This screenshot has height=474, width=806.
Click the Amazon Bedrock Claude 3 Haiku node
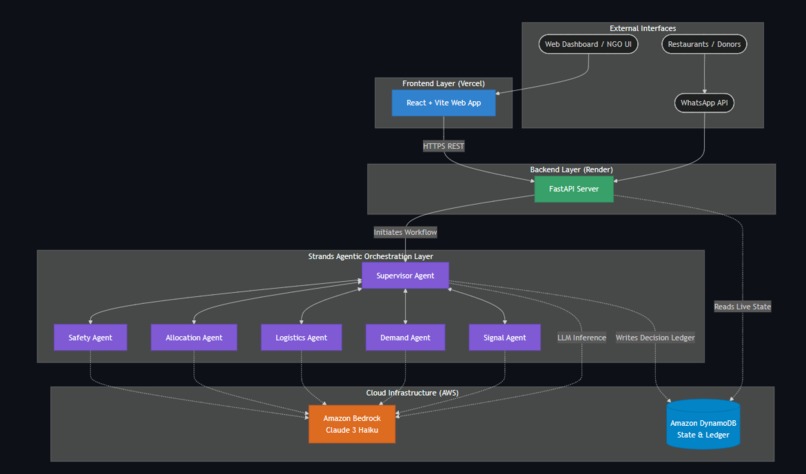pos(352,424)
